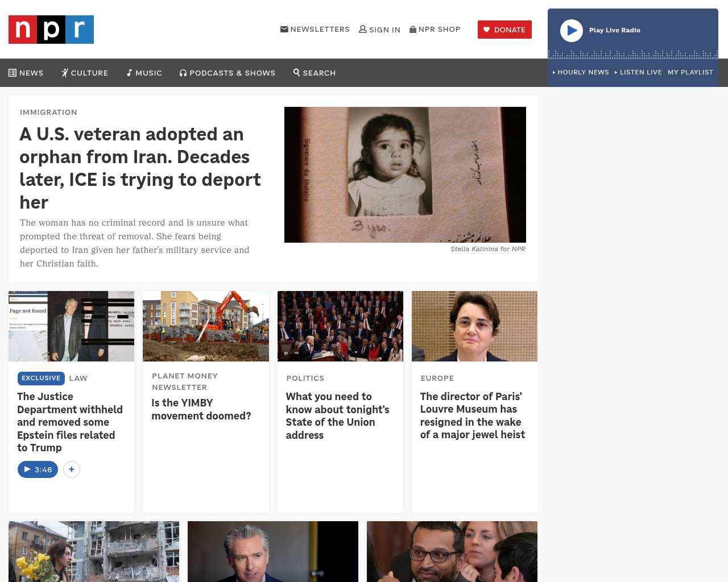Click the Louvre director portrait thumbnail
This screenshot has height=582, width=728.
tap(474, 326)
